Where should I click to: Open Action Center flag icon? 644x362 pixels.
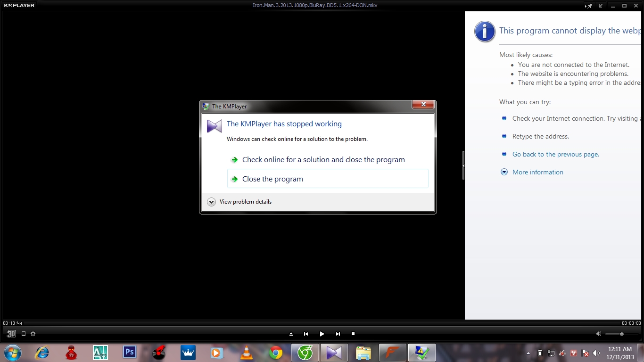coord(585,353)
